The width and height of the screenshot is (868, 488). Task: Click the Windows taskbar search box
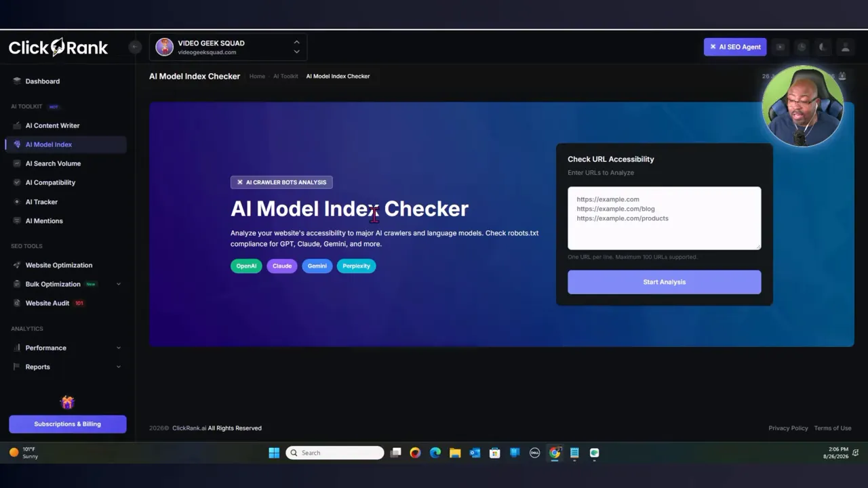(x=335, y=453)
